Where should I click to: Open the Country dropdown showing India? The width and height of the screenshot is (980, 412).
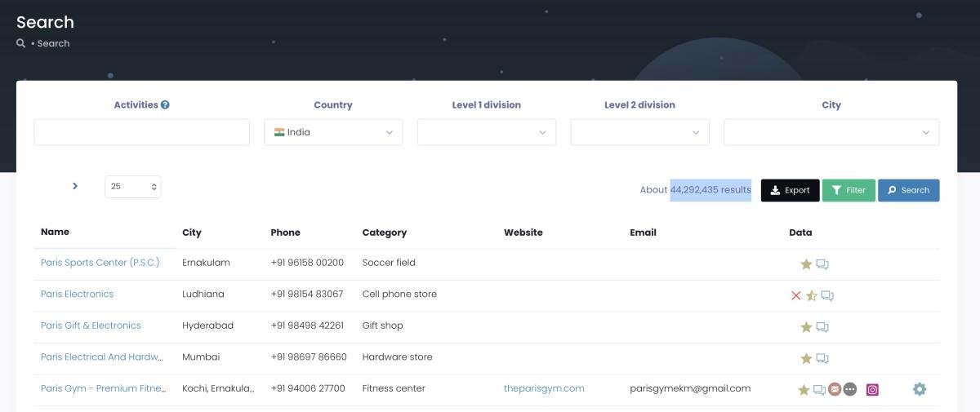coord(333,132)
